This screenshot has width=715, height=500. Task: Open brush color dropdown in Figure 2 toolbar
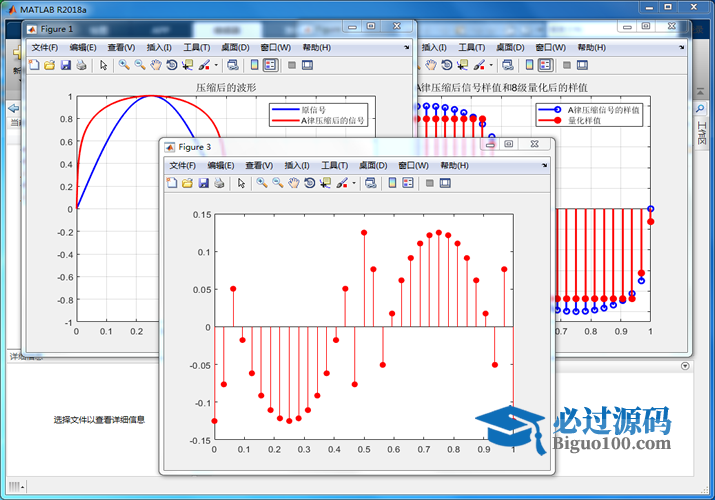[491, 65]
